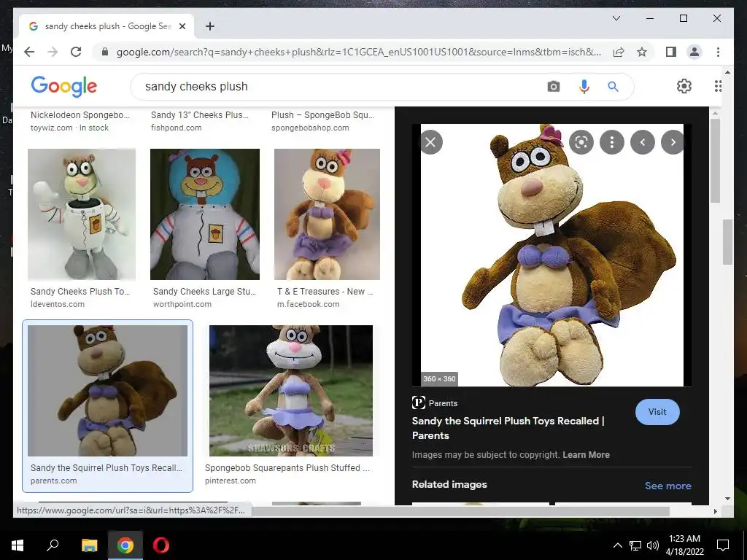Open the Chrome profile avatar

point(694,52)
